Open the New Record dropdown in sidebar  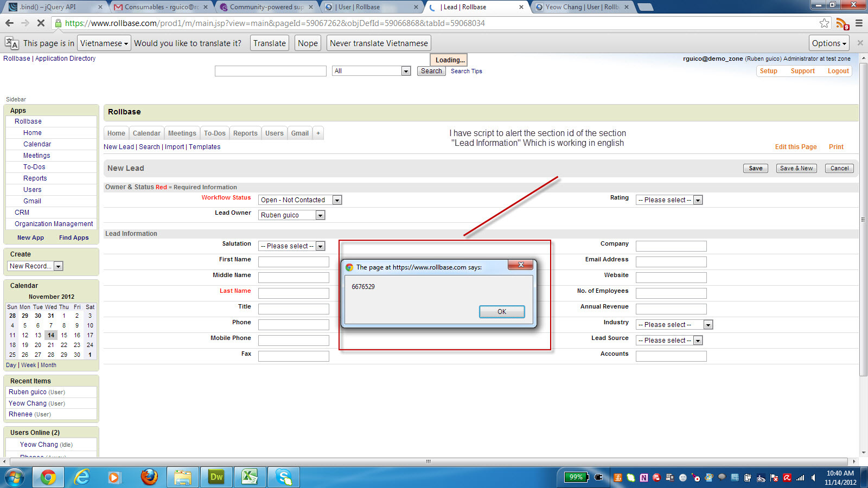[35, 266]
